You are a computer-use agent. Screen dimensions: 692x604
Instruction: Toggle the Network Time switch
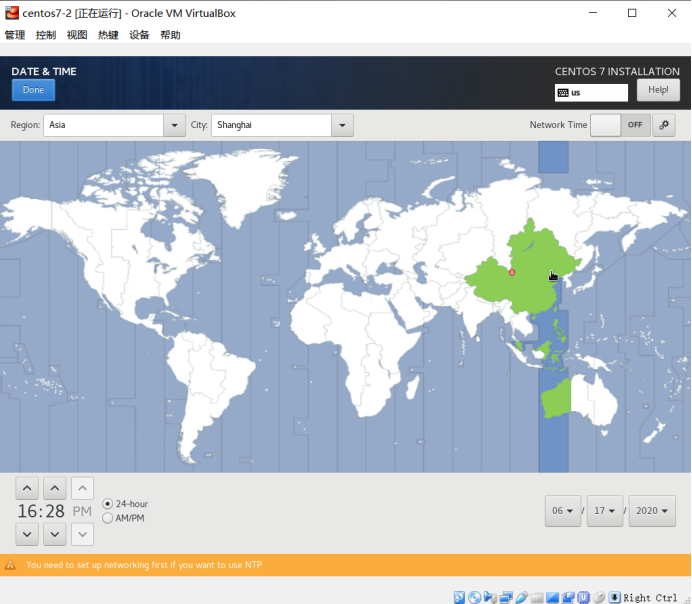pyautogui.click(x=620, y=125)
